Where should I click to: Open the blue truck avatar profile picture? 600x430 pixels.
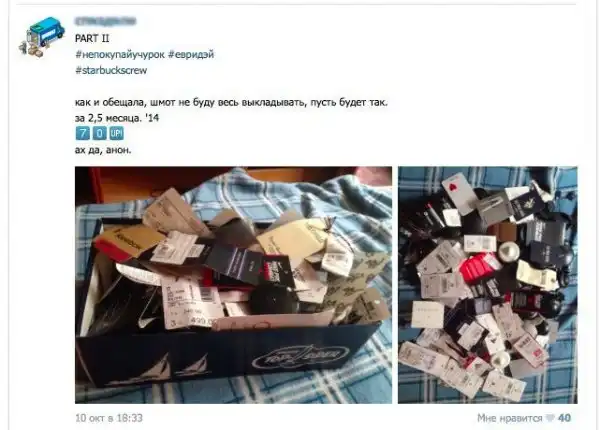pyautogui.click(x=42, y=37)
